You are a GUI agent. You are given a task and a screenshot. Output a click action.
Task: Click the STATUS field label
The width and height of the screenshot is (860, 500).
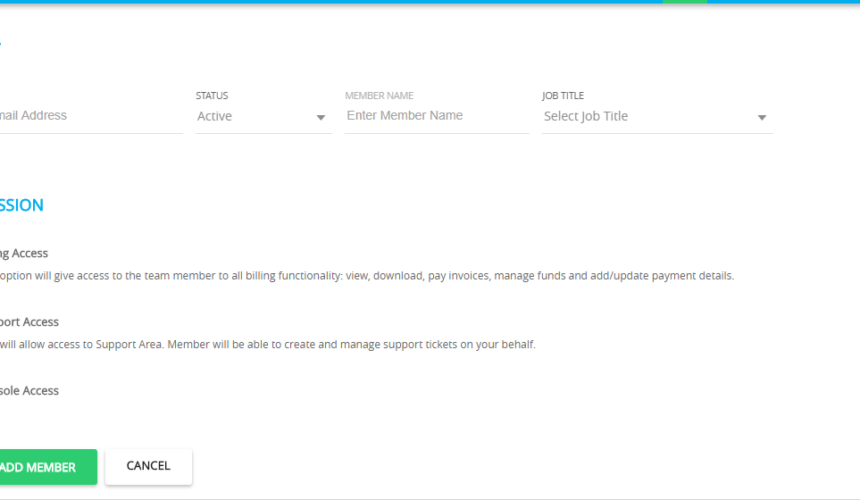[x=212, y=95]
